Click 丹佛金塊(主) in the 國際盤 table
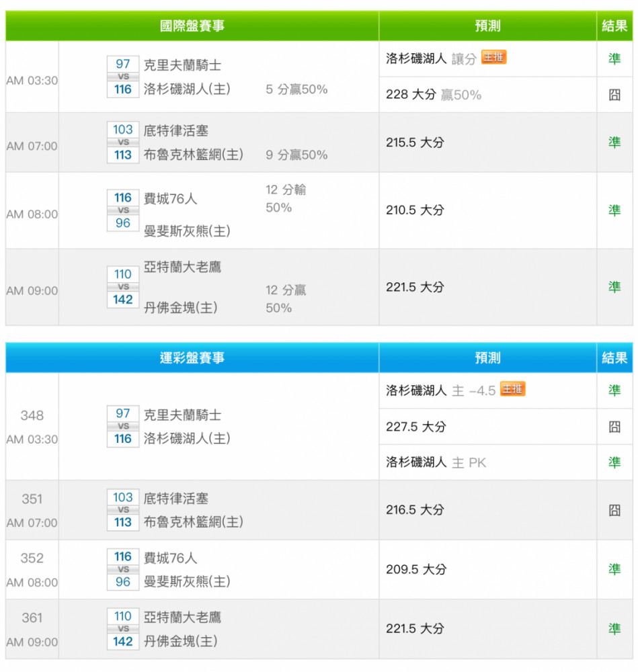Image resolution: width=638 pixels, height=672 pixels. 181,307
